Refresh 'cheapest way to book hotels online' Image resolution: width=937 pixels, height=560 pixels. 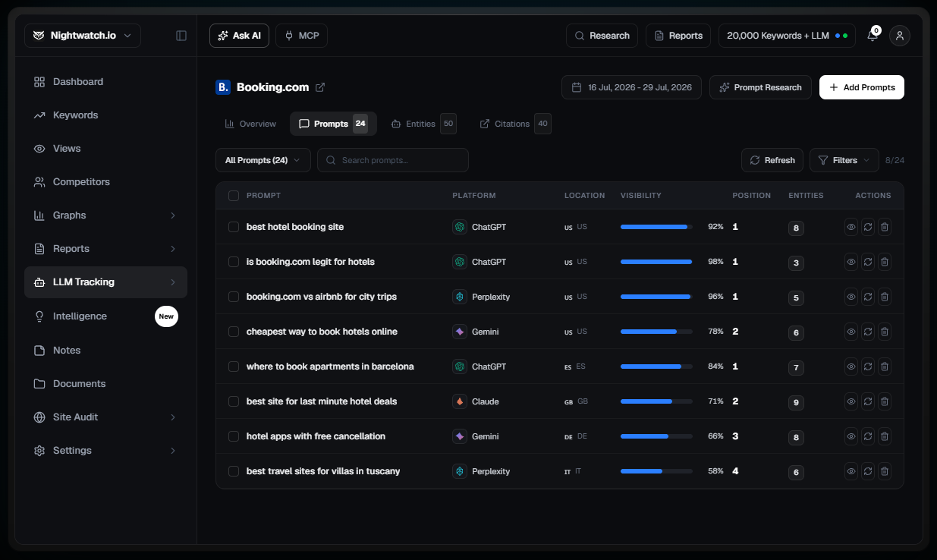[868, 332]
